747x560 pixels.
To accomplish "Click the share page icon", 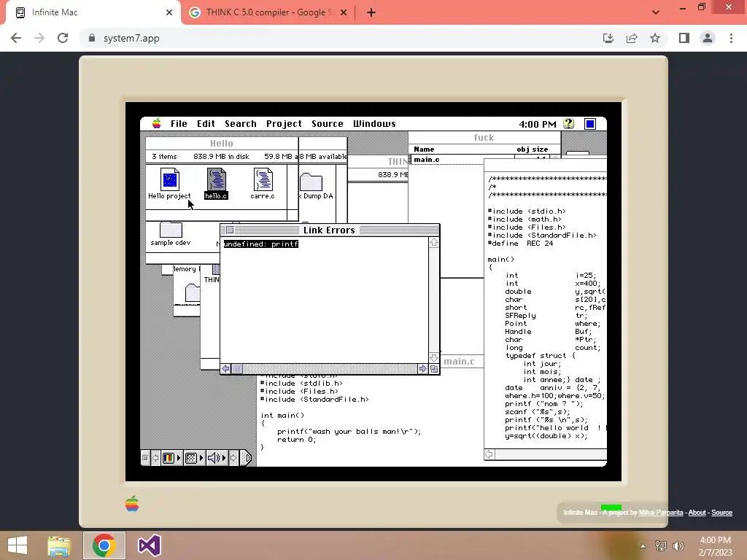I will [632, 38].
